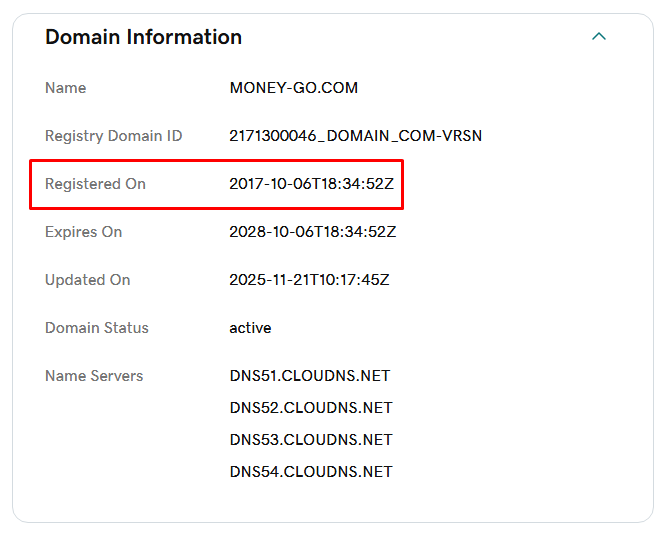This screenshot has width=663, height=535.
Task: Collapse the Domain Information section chevron
Action: point(599,37)
